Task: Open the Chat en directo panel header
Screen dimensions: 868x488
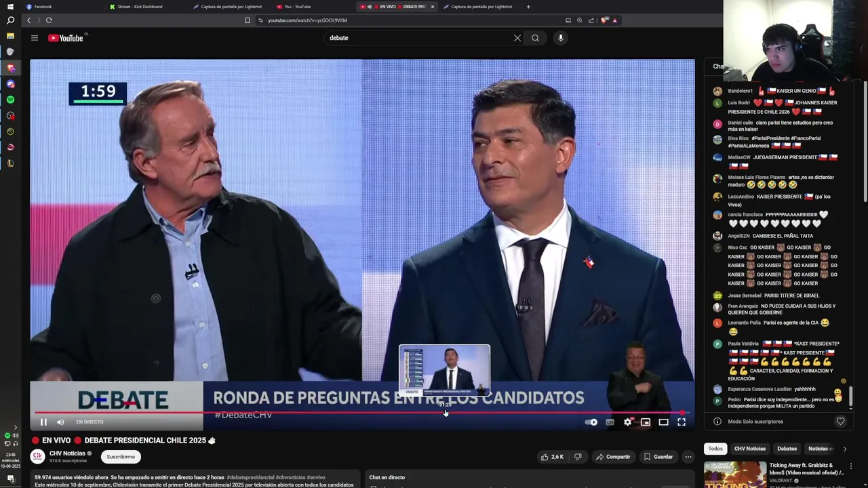Action: 387,477
